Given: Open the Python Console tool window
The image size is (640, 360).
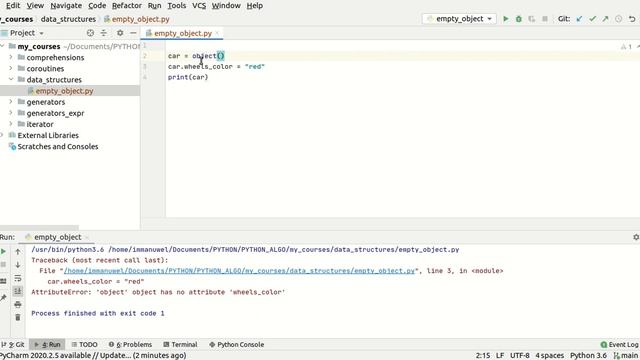Looking at the screenshot, I should [x=237, y=344].
